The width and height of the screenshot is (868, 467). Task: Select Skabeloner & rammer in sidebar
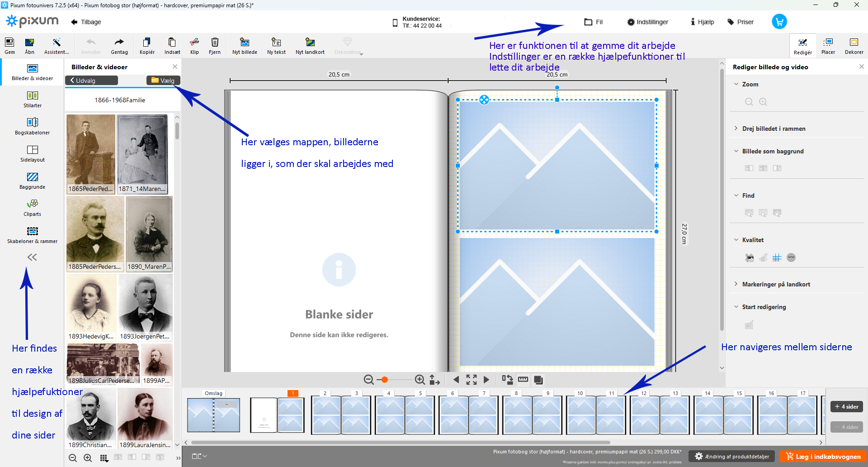coord(33,235)
